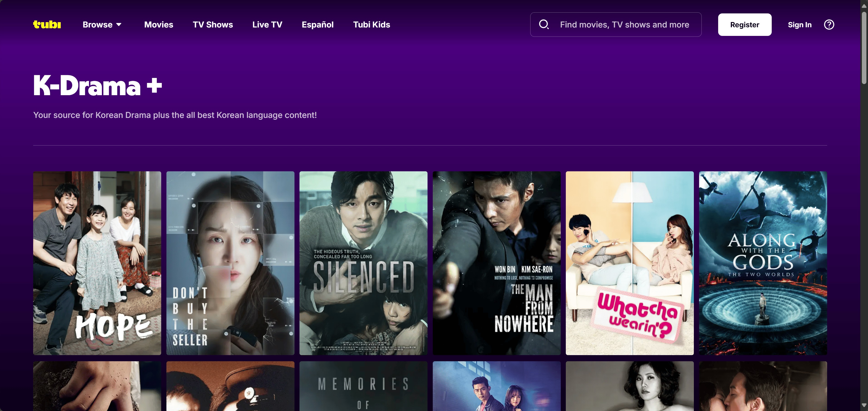Open Live TV
Screen dimensions: 868x411
pos(267,25)
